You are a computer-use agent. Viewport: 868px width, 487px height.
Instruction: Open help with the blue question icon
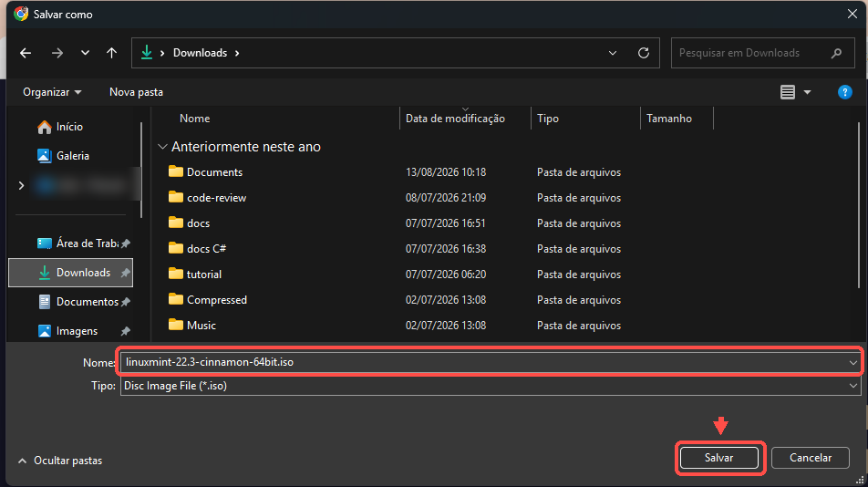click(x=844, y=92)
